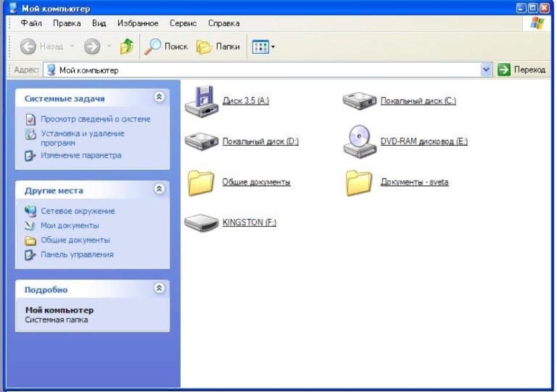The width and height of the screenshot is (557, 392).
Task: Select the Локальный диск (D:) drive icon
Action: pos(202,142)
